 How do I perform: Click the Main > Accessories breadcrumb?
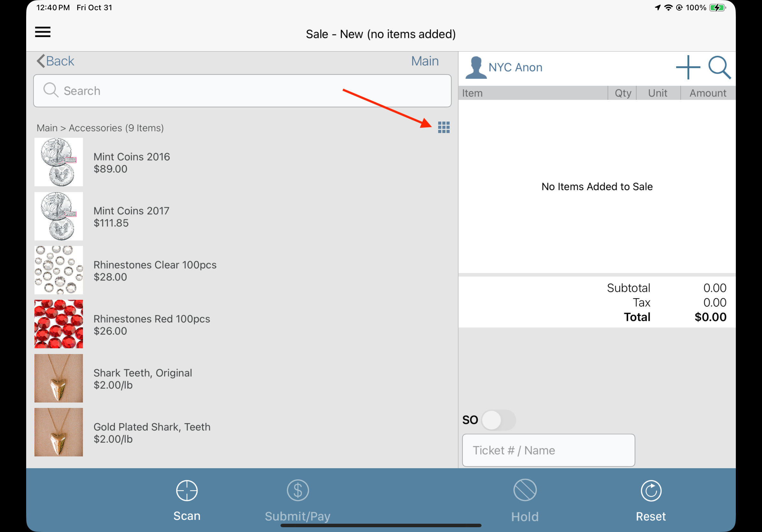tap(100, 128)
